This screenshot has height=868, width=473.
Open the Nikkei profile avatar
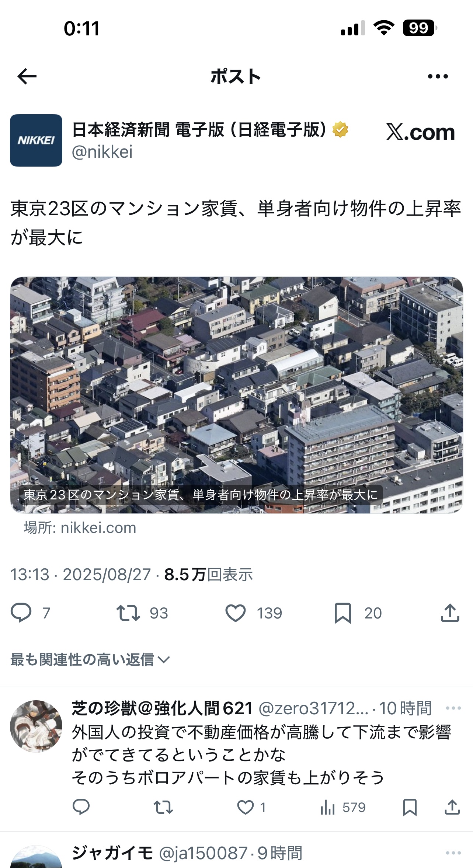36,140
